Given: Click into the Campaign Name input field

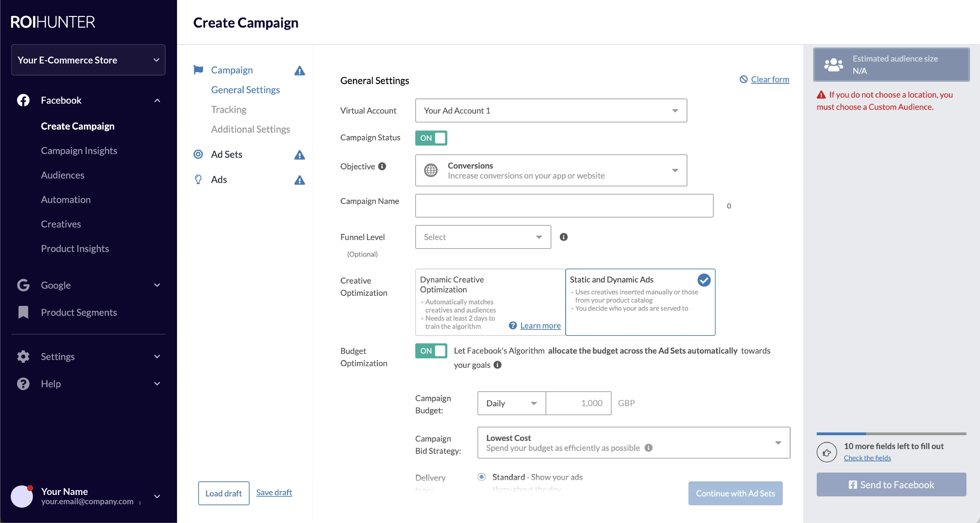Looking at the screenshot, I should (564, 206).
